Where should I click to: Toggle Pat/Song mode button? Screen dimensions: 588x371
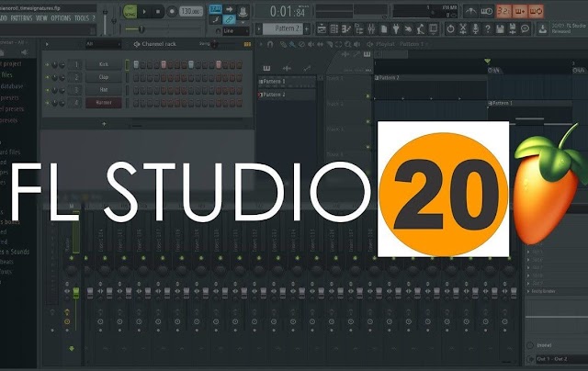pos(130,12)
